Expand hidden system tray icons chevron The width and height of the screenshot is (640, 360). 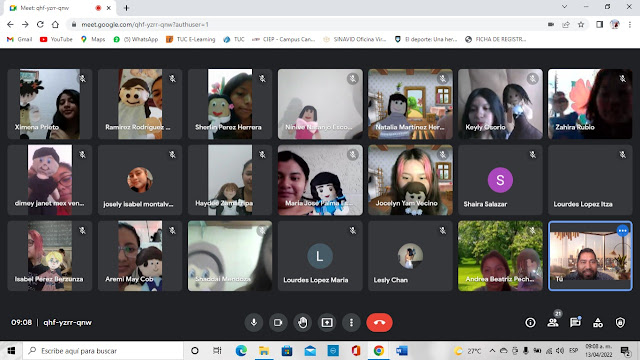[x=492, y=351]
